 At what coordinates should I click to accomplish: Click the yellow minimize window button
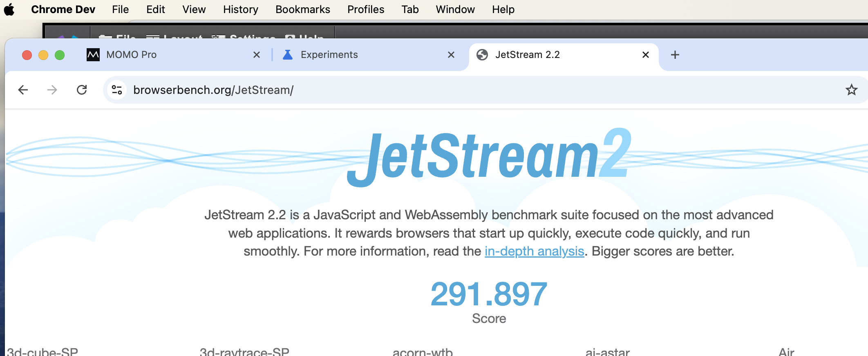point(43,55)
